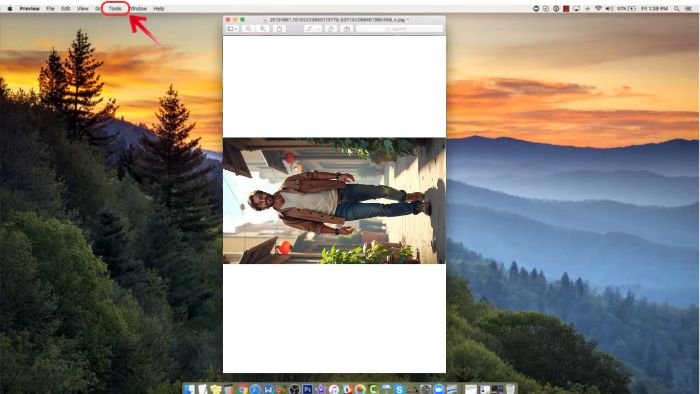This screenshot has width=700, height=394.
Task: Click the red square menu bar icon
Action: point(566,8)
